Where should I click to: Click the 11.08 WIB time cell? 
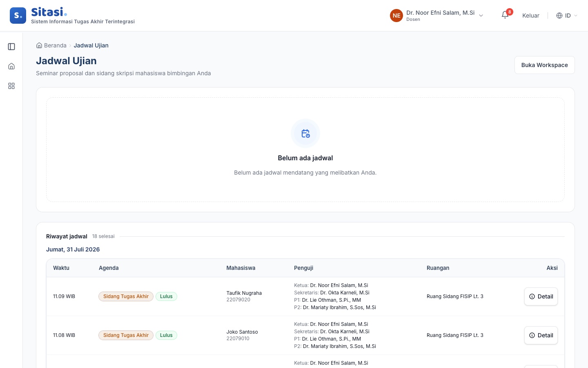pos(64,335)
